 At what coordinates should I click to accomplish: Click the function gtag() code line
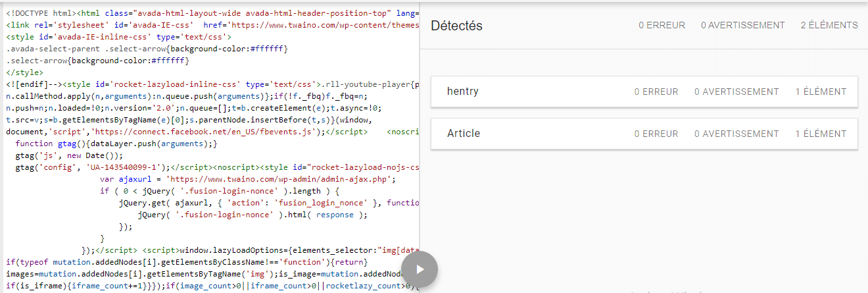pos(116,144)
